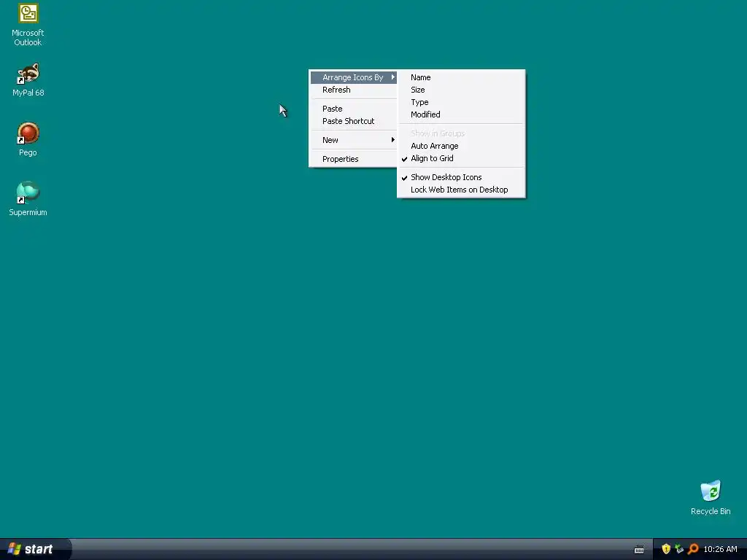Select the MyPal 68 raccoon icon
The height and width of the screenshot is (560, 747).
click(28, 79)
